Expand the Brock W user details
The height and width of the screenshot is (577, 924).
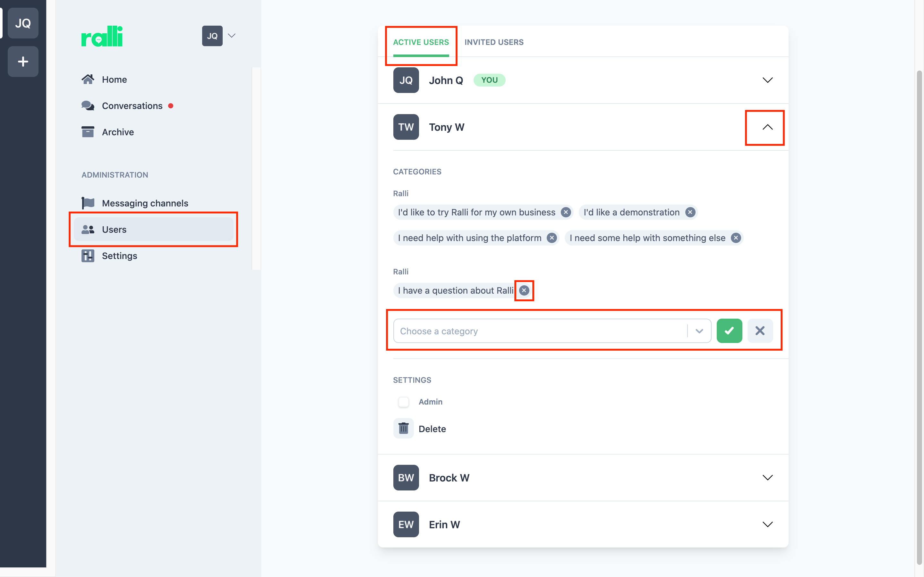pos(768,477)
